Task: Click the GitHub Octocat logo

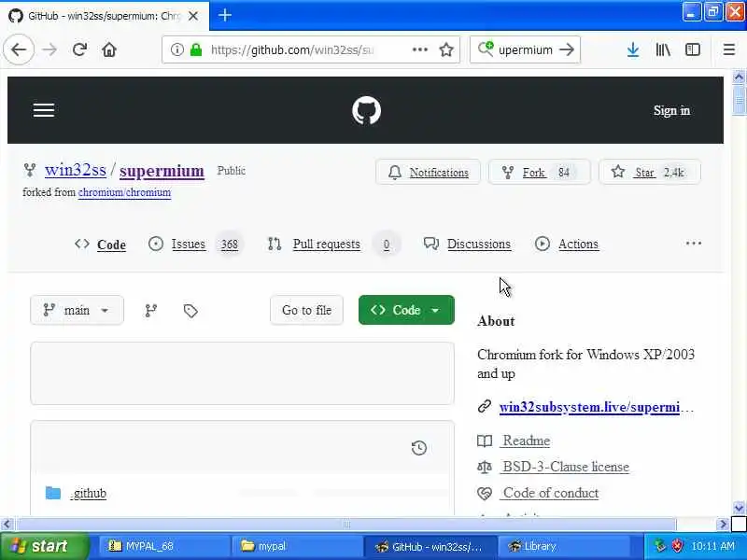Action: point(366,110)
